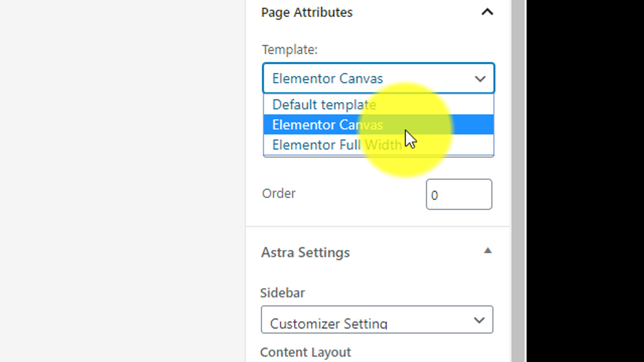Click the empty gray editor area
Viewport: 644px width, 362px height.
[x=121, y=181]
